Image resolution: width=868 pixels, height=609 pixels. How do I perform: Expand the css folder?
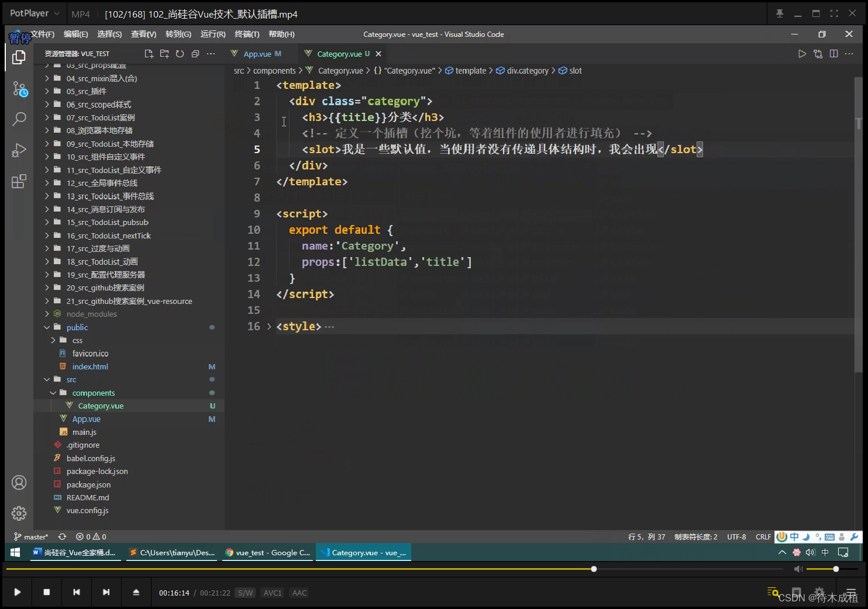[53, 340]
